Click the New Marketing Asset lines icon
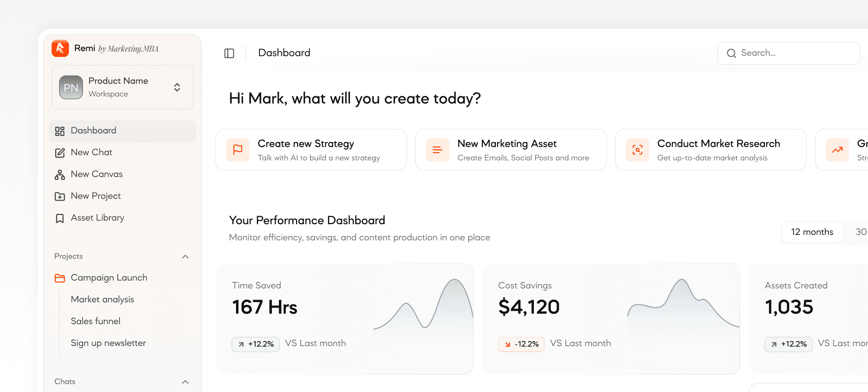 click(x=438, y=150)
